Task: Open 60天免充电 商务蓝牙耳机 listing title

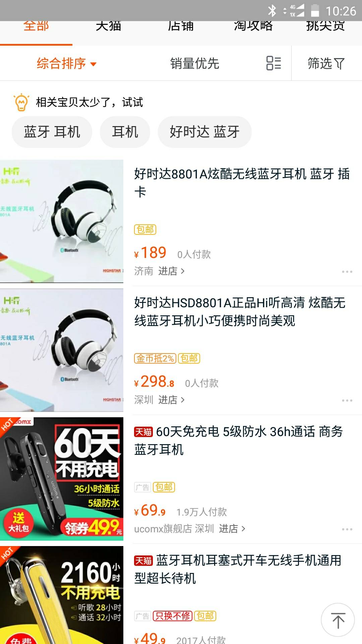Action: pyautogui.click(x=239, y=440)
